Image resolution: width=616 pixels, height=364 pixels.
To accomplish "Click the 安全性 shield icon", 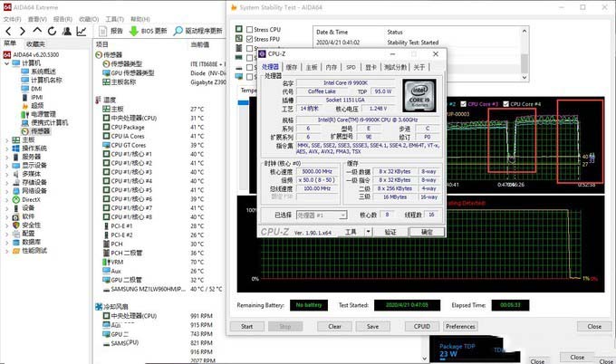I will click(15, 225).
